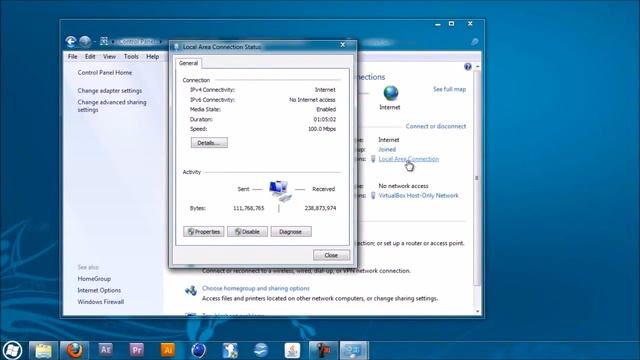
Task: Open the Help menu
Action: (152, 56)
